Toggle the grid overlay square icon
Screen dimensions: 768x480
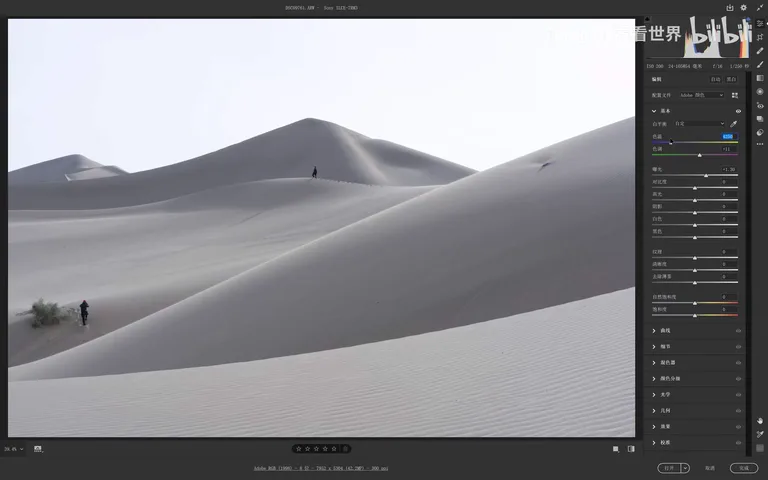[760, 448]
